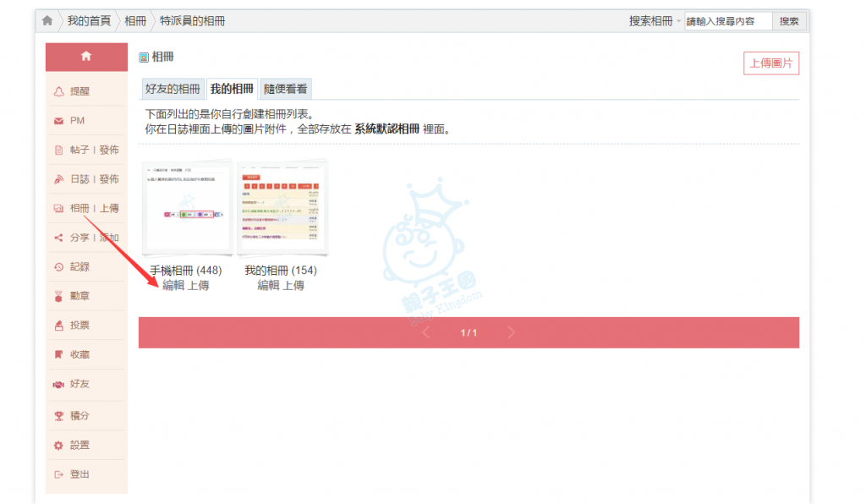866x504 pixels.
Task: Click 上傳 under 我的相冊 album
Action: 293,286
